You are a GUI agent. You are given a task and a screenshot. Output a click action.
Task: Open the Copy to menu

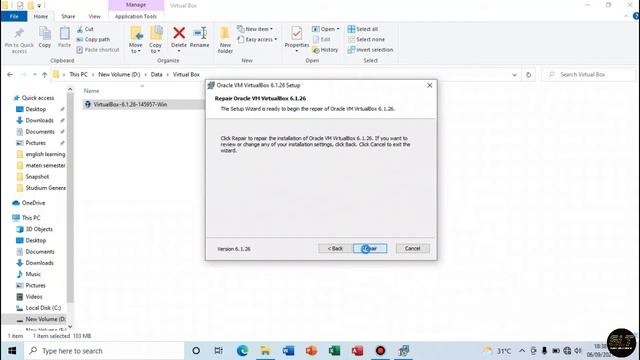(x=156, y=40)
